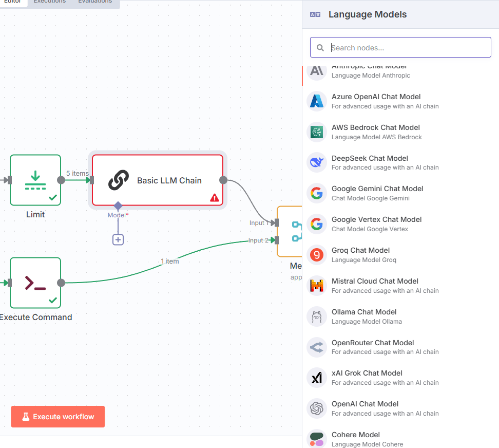499x448 pixels.
Task: Click the 'Chat Model Google Gemini' description
Action: [x=371, y=198]
